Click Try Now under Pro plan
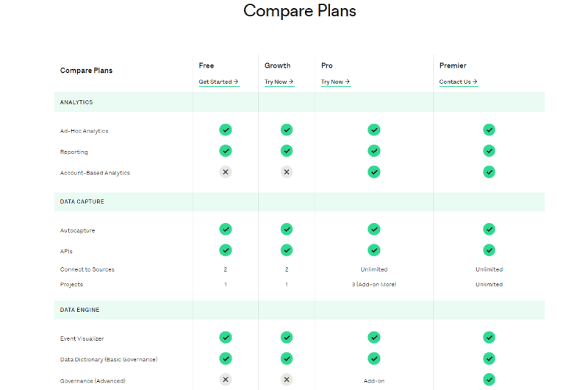The image size is (588, 390). (x=336, y=82)
